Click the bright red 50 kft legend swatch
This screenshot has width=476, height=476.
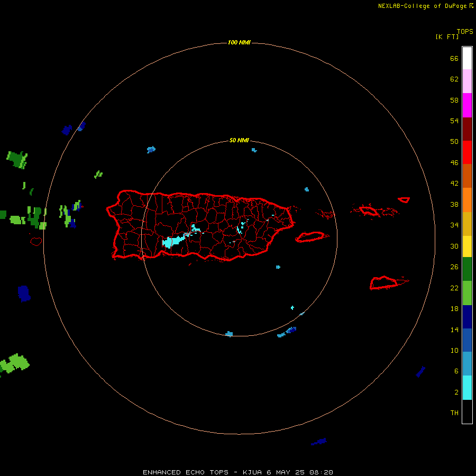467,152
